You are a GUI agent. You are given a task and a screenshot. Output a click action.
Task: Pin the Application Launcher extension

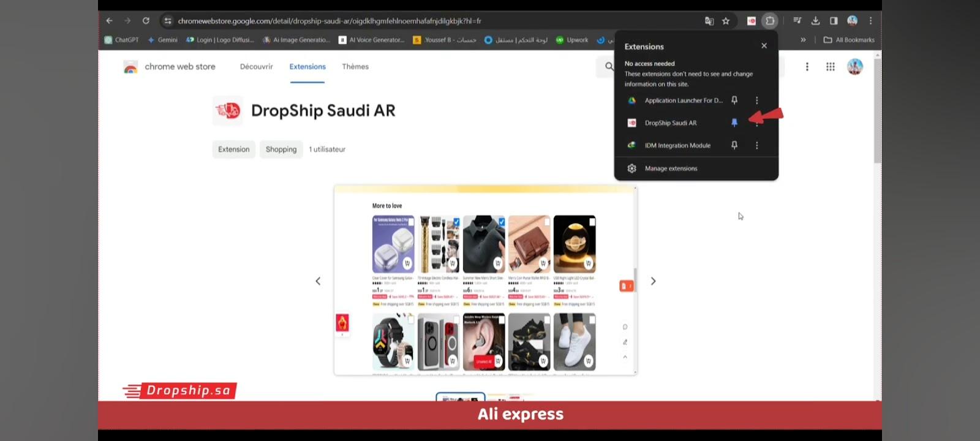[734, 100]
